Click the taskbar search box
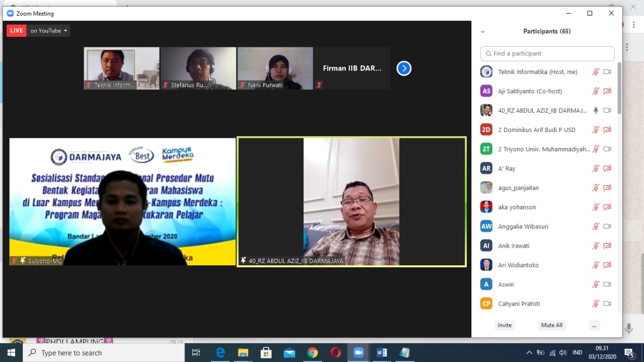 click(x=104, y=352)
